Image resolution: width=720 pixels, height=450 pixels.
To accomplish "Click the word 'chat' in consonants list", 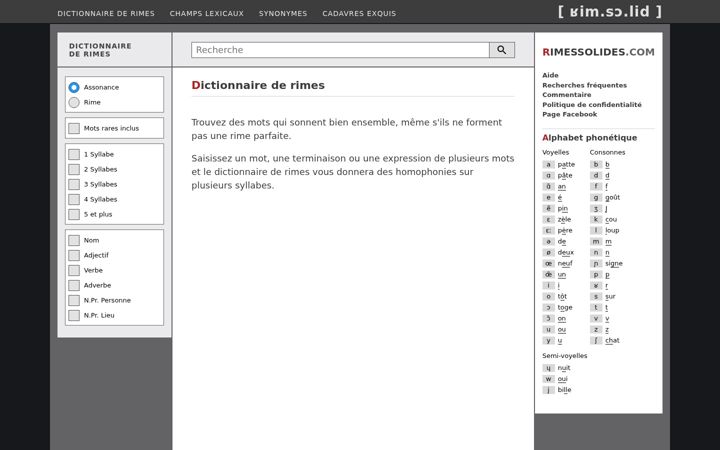I will [613, 341].
